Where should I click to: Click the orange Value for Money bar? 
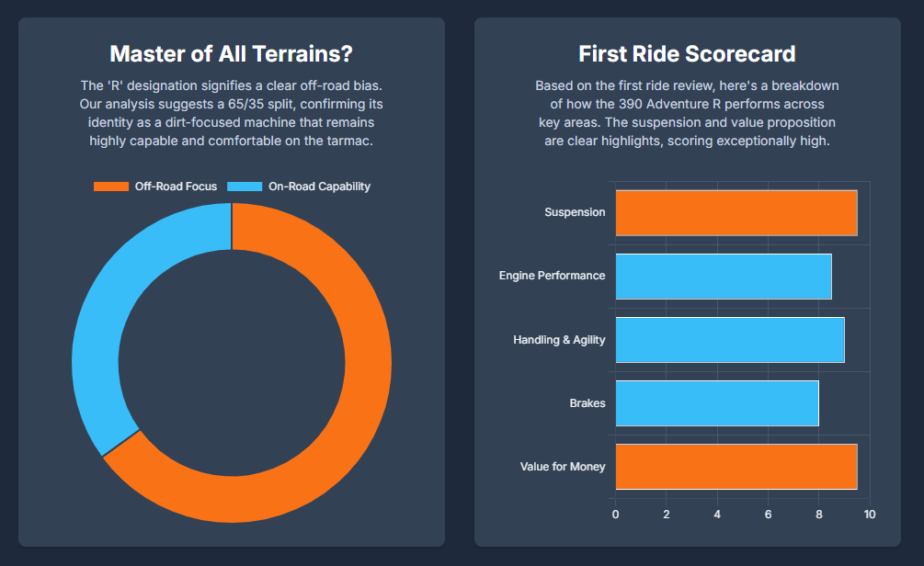[x=736, y=467]
